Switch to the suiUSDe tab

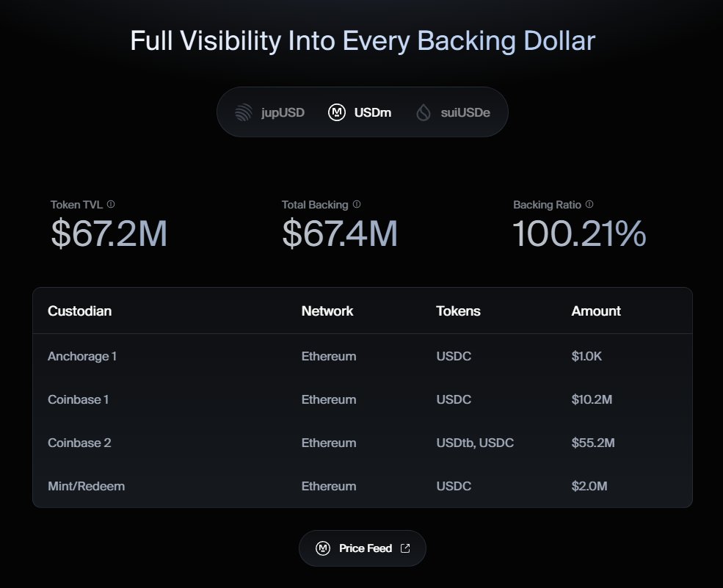pos(454,112)
